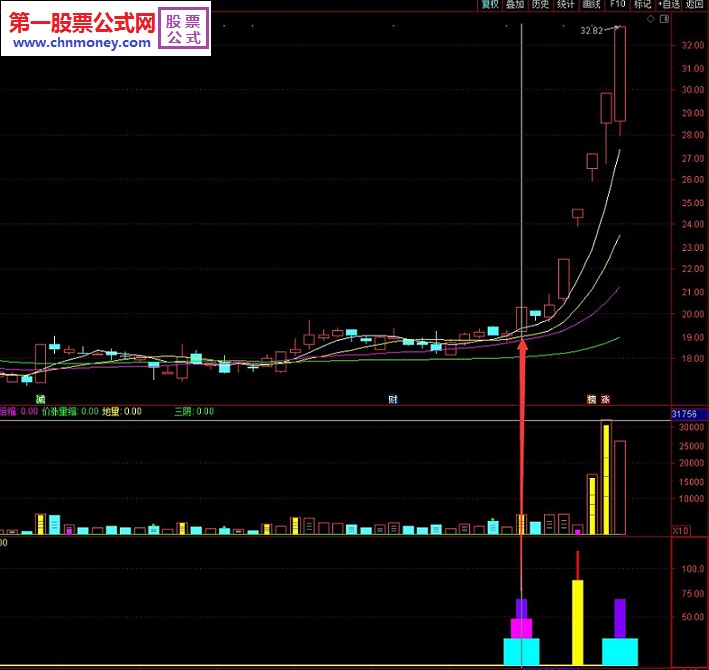The height and width of the screenshot is (670, 709).
Task: Open the 复权 adjustment menu
Action: coord(490,5)
